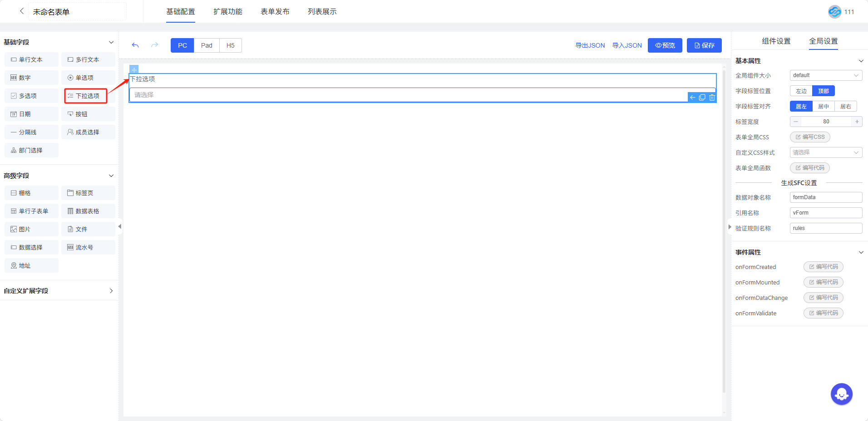Click the 数据对象名称 input field
The image size is (868, 421).
coord(825,197)
